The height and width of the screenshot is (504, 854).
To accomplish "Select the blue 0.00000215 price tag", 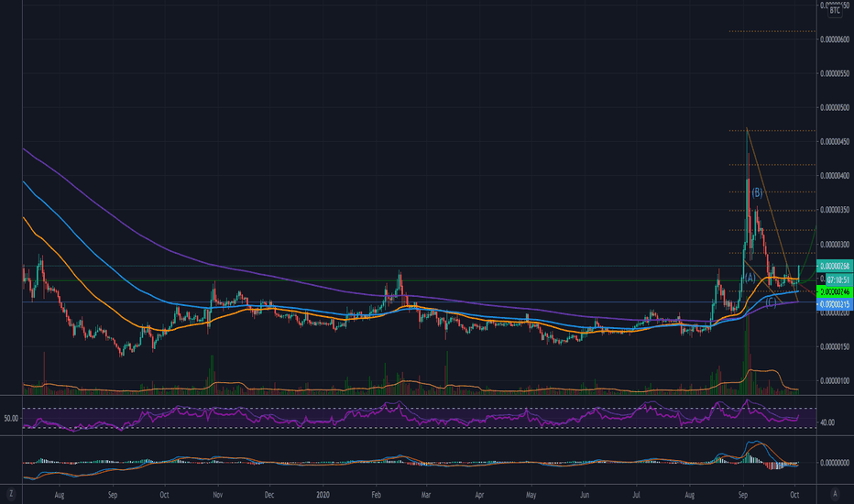I will pyautogui.click(x=835, y=304).
